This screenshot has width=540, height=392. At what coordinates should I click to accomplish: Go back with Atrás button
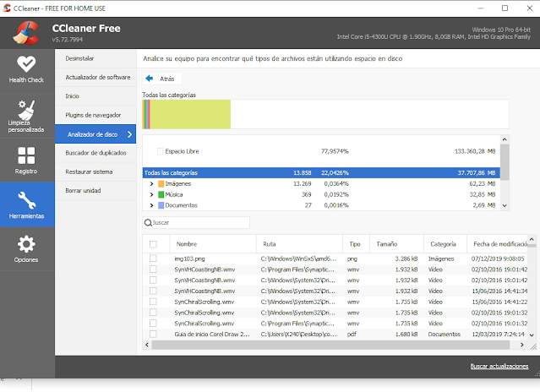pos(162,79)
